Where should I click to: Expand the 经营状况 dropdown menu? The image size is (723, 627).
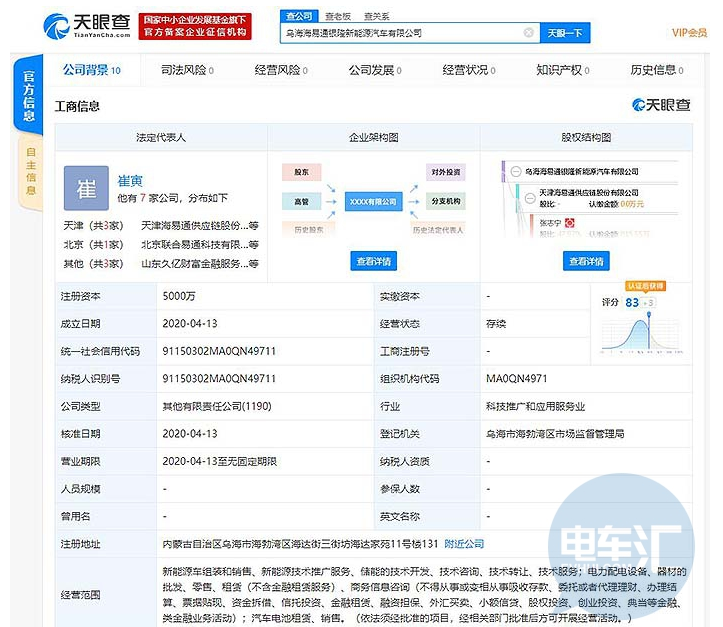click(x=468, y=70)
